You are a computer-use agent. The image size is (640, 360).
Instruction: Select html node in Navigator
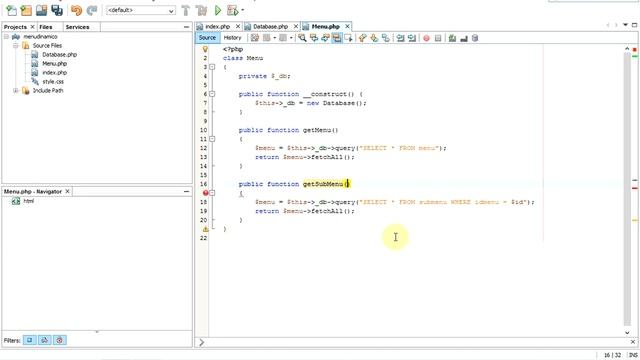[x=29, y=201]
